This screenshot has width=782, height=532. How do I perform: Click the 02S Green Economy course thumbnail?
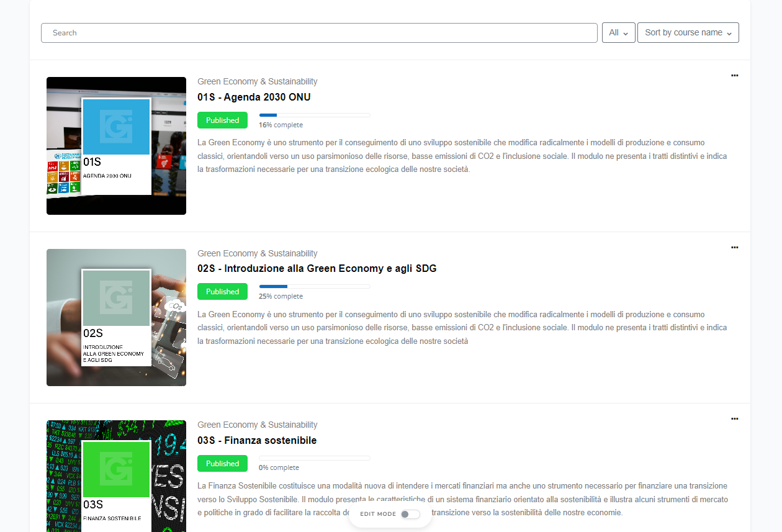pyautogui.click(x=116, y=317)
